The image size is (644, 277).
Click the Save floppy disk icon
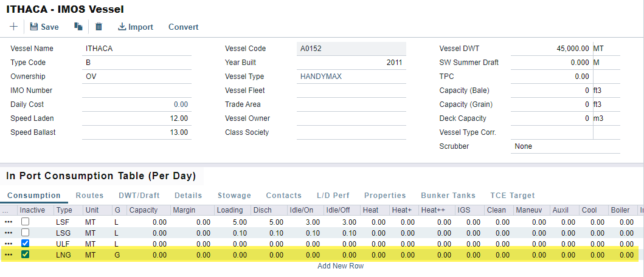(x=34, y=27)
